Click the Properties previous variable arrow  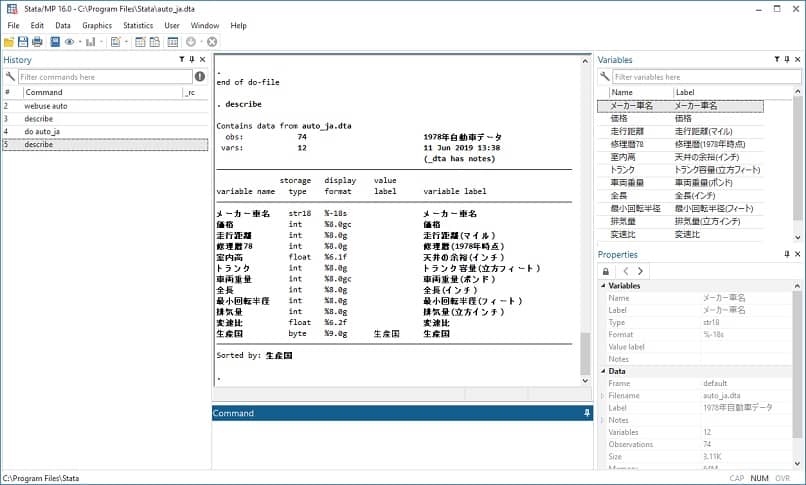(x=626, y=271)
